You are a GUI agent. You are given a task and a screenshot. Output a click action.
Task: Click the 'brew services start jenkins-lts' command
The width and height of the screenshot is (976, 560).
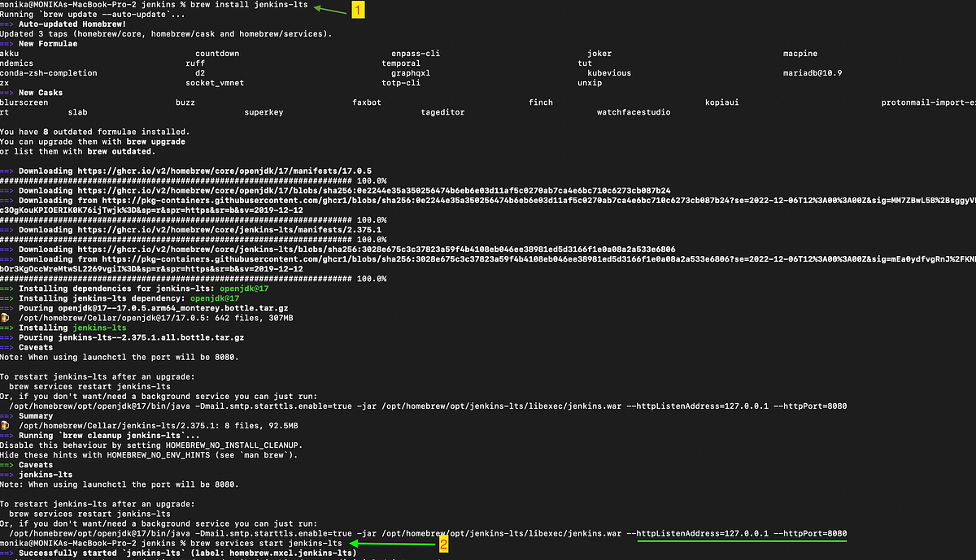click(x=267, y=542)
